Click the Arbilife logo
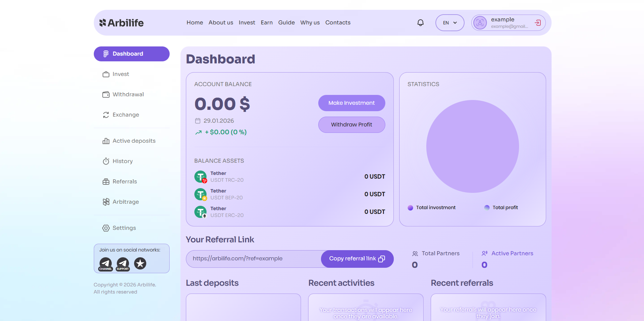This screenshot has width=644, height=321. click(x=122, y=23)
